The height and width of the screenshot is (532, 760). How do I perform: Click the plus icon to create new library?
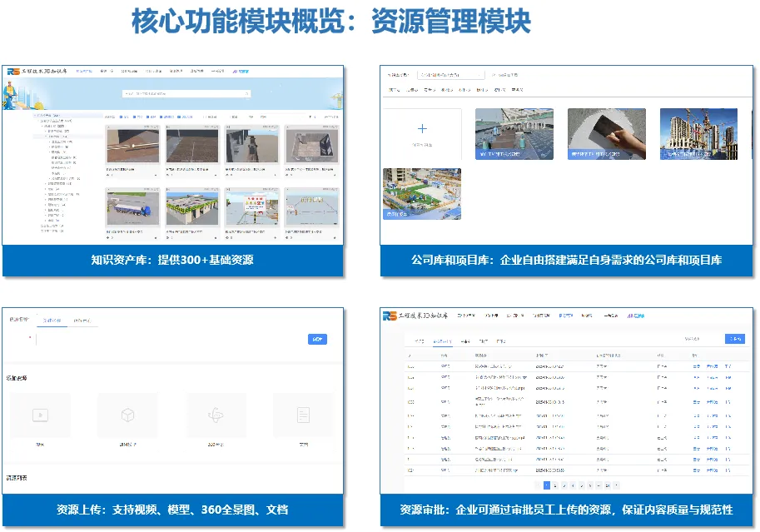422,128
